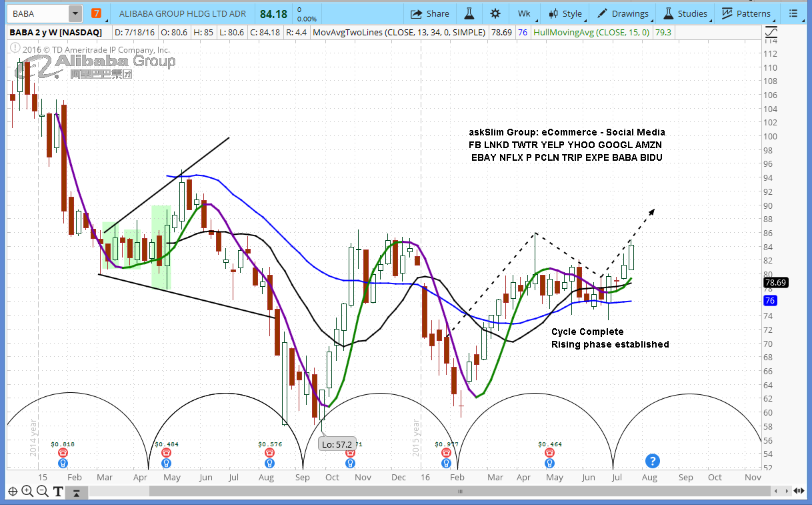
Task: Click the red phone icon under $0.977
Action: 446,453
